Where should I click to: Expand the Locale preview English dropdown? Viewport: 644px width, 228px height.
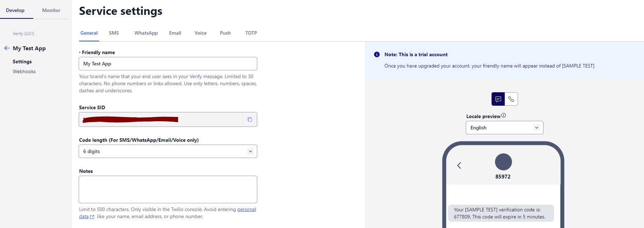(x=504, y=128)
